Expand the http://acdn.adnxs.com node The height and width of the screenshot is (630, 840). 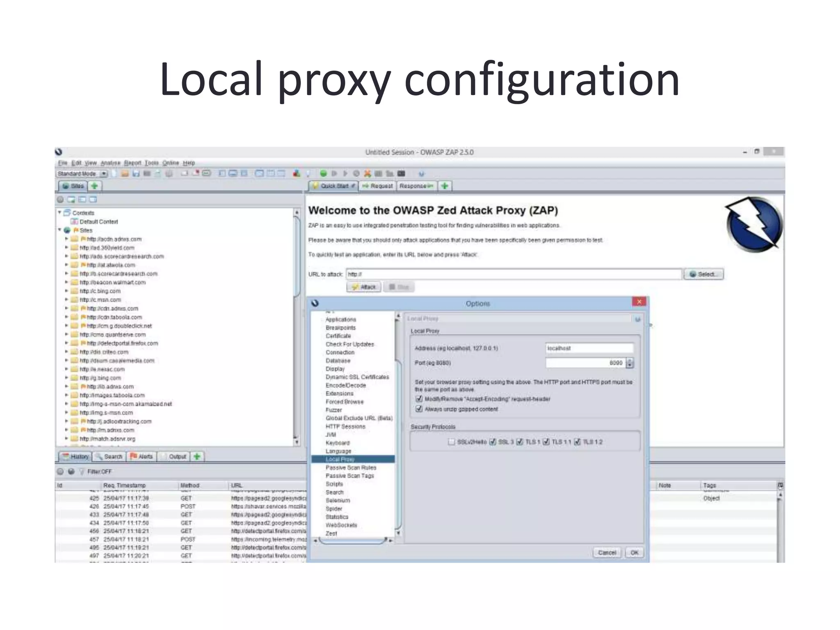coord(66,239)
